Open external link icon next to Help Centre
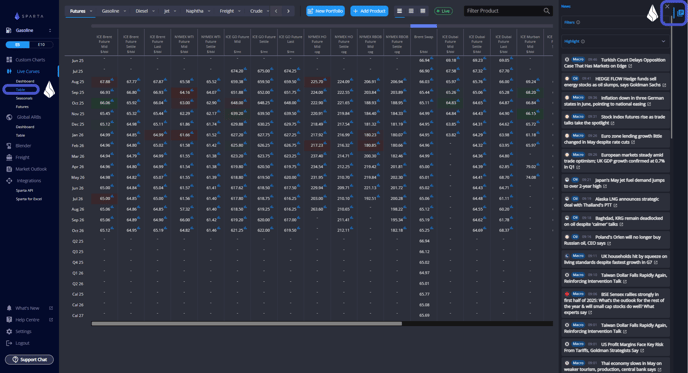This screenshot has width=688, height=373. (51, 320)
